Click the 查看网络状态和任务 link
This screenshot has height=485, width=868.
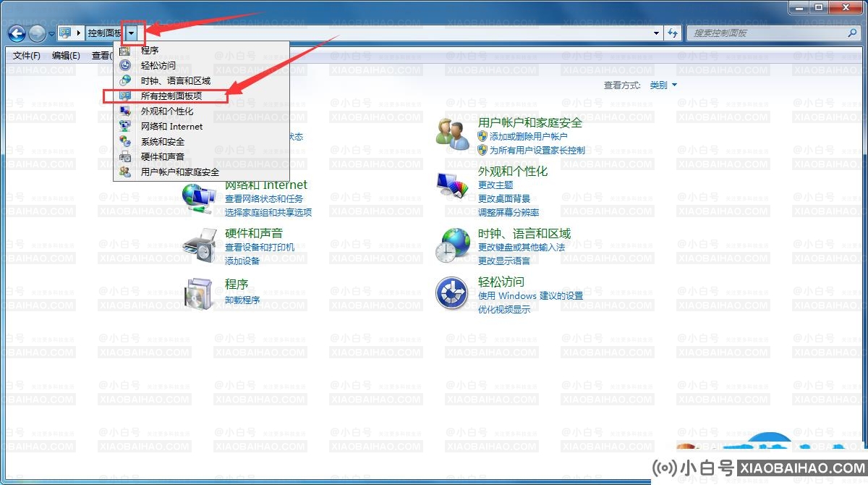coord(264,199)
